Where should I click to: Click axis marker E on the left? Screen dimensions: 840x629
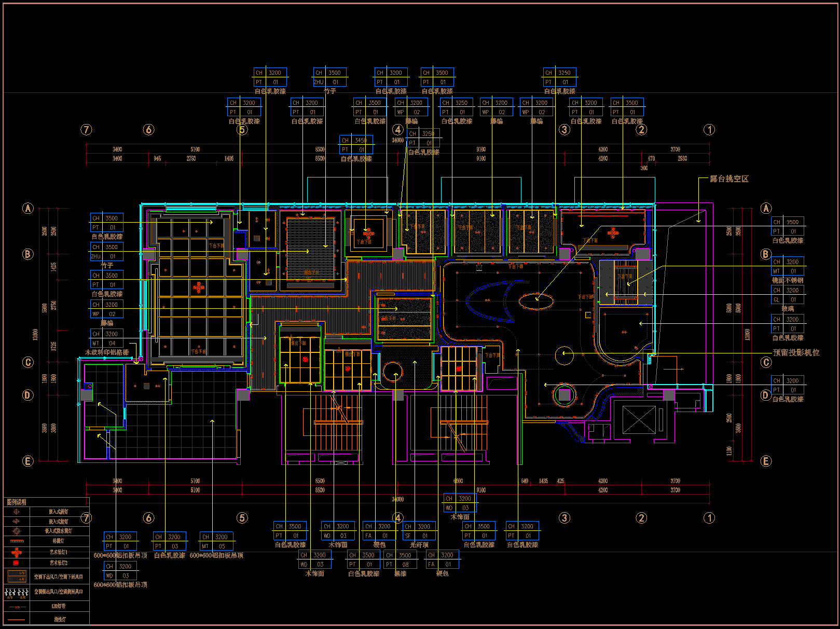click(28, 461)
